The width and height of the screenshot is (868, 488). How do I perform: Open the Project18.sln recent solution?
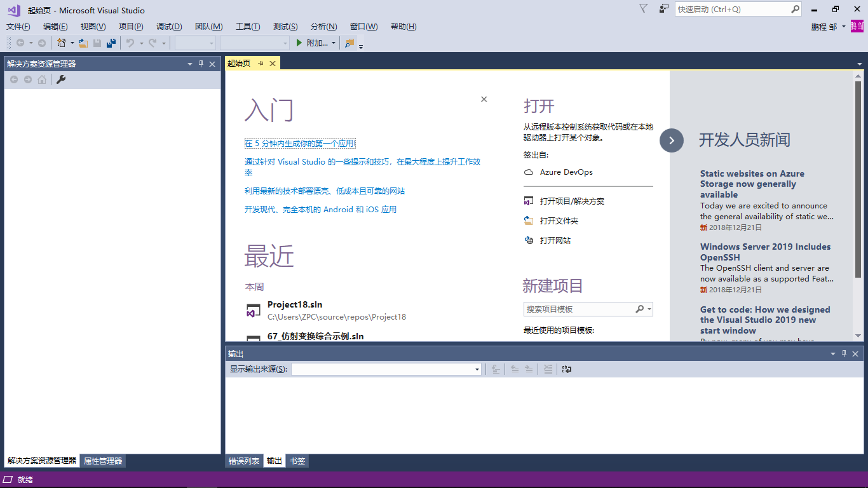click(294, 304)
